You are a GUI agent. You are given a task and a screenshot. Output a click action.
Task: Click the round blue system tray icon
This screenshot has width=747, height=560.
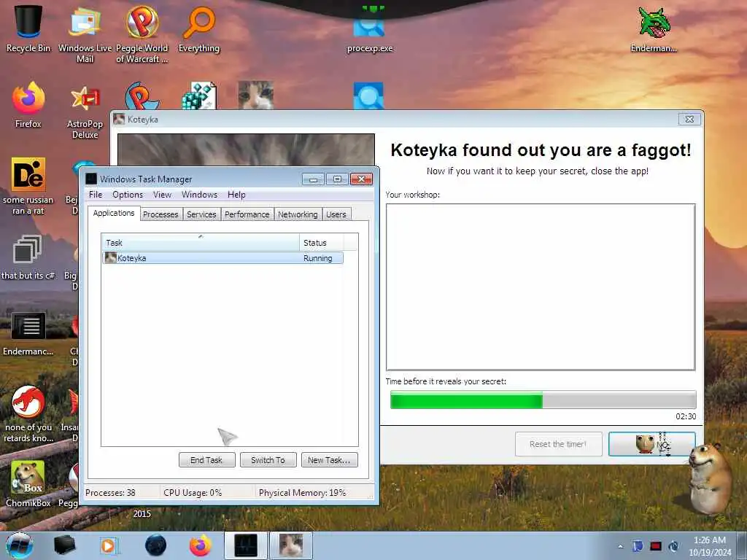pos(673,546)
